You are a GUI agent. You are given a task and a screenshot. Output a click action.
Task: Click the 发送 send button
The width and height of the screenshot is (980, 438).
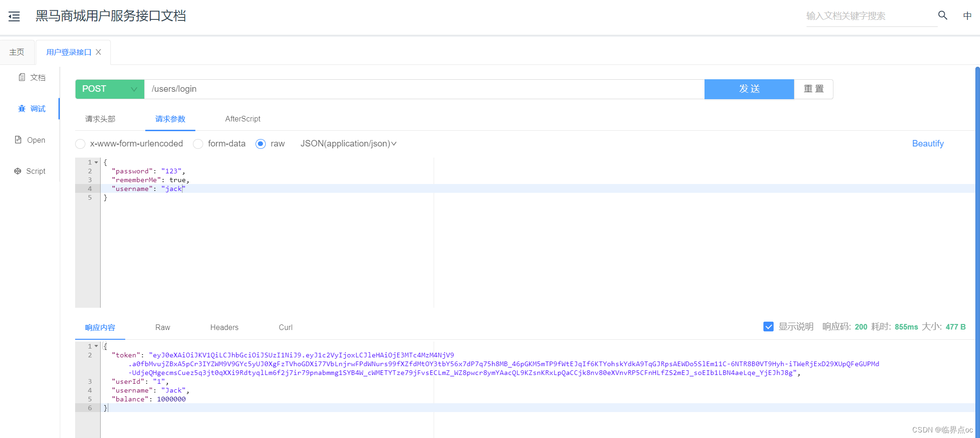pyautogui.click(x=749, y=89)
